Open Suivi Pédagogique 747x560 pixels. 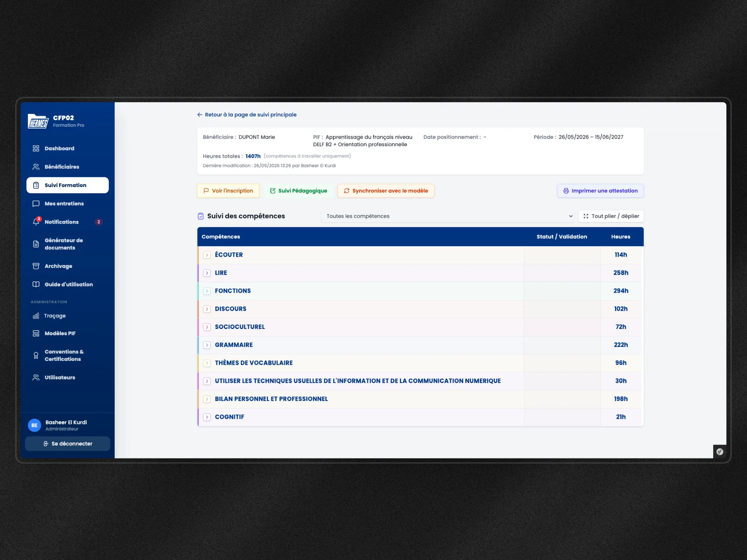coord(298,191)
